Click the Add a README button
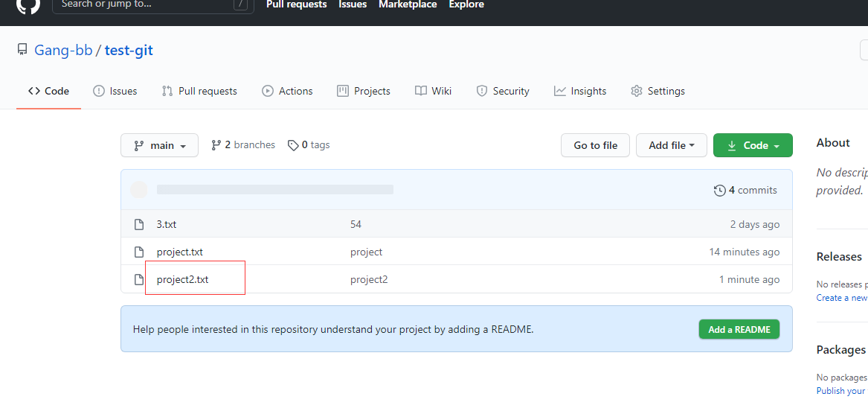 (x=739, y=329)
